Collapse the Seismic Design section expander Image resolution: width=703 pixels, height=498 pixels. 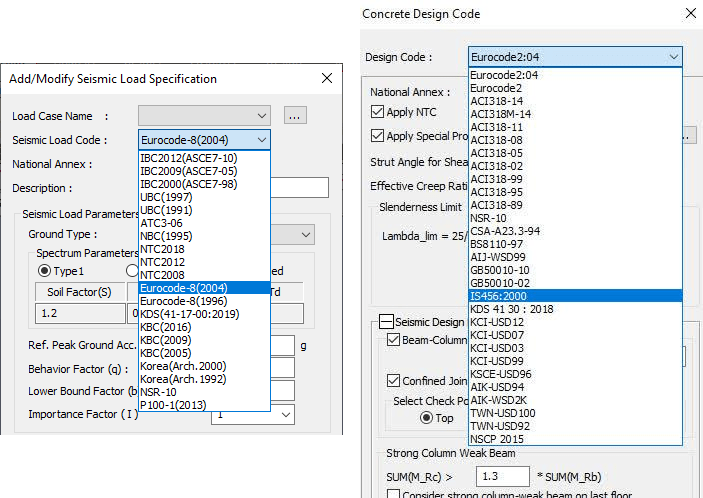pos(385,322)
